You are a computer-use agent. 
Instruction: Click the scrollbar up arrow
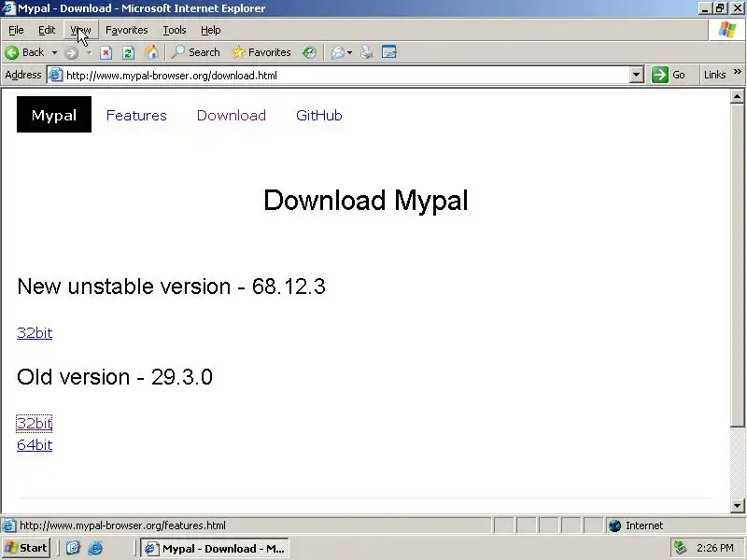click(737, 97)
